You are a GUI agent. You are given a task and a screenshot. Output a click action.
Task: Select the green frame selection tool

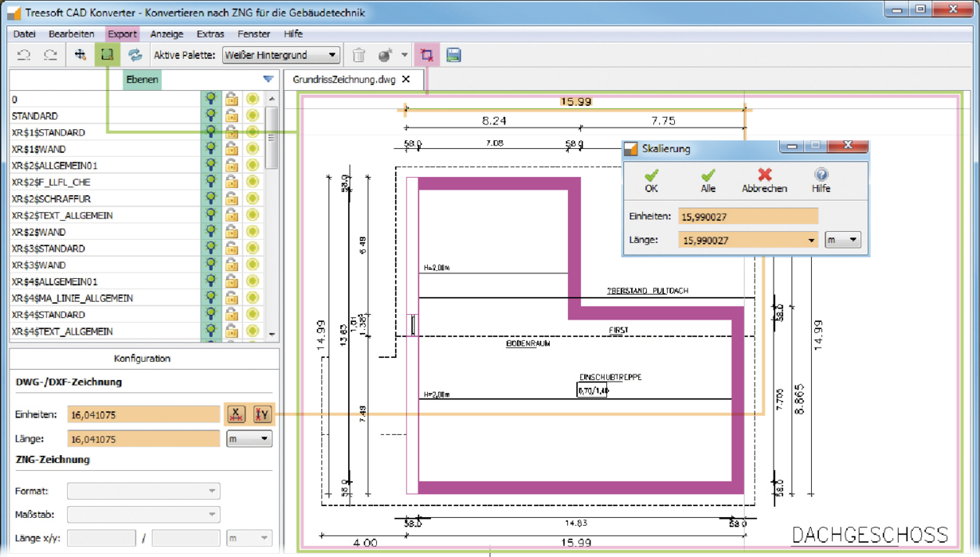tap(108, 55)
